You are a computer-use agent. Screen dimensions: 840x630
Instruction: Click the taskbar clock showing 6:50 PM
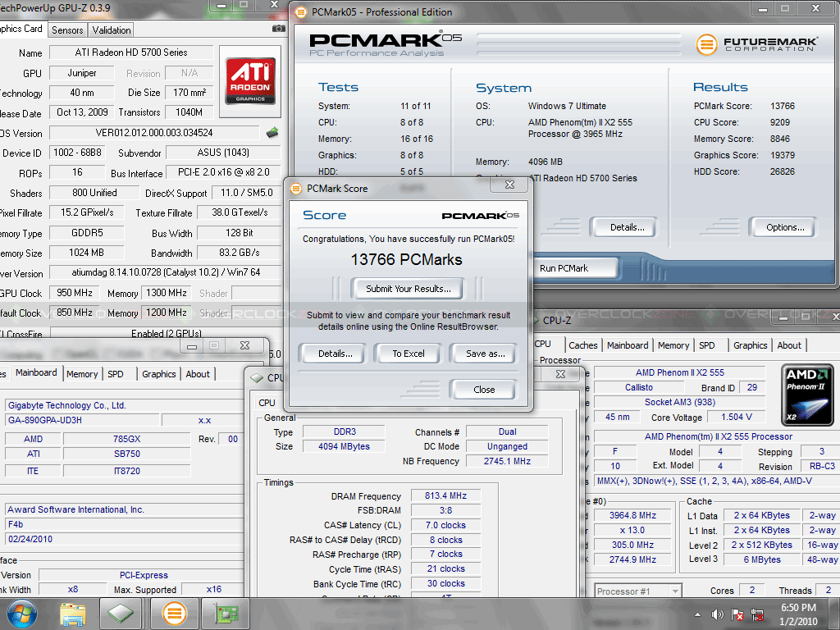click(x=797, y=614)
